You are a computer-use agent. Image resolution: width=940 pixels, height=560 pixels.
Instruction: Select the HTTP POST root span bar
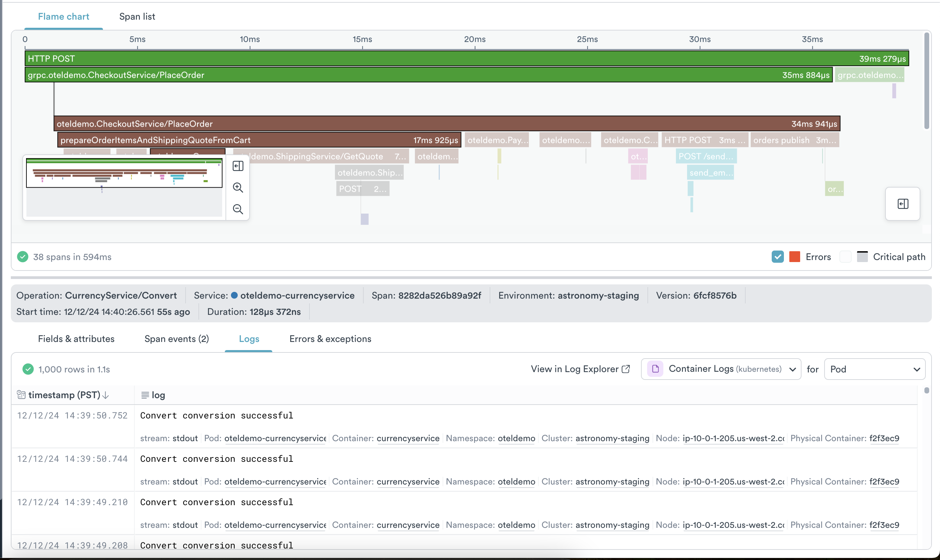coord(467,59)
